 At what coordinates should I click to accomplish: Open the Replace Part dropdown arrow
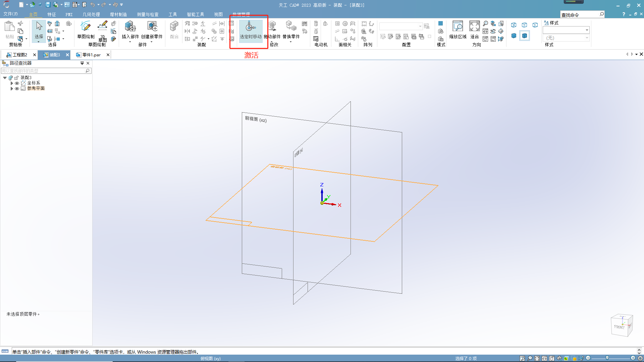(291, 42)
